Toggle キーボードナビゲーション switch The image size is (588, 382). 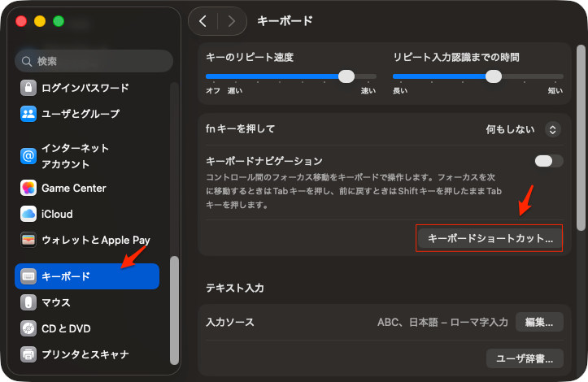[x=549, y=161]
